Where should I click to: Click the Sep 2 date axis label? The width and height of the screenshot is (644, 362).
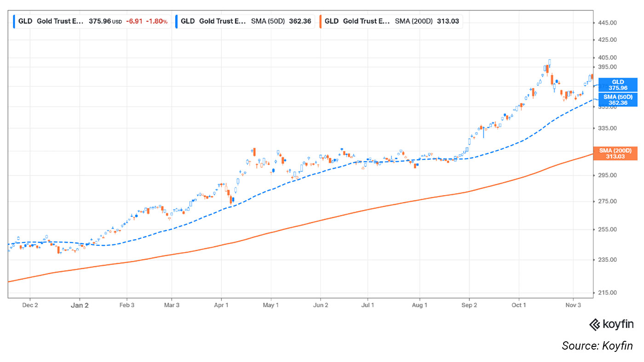[469, 305]
